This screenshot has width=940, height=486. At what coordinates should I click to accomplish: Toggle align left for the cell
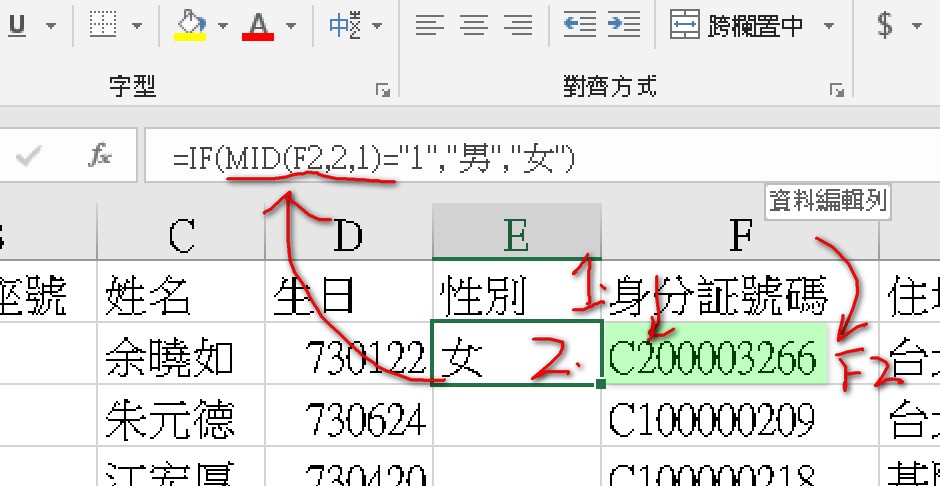[x=429, y=25]
